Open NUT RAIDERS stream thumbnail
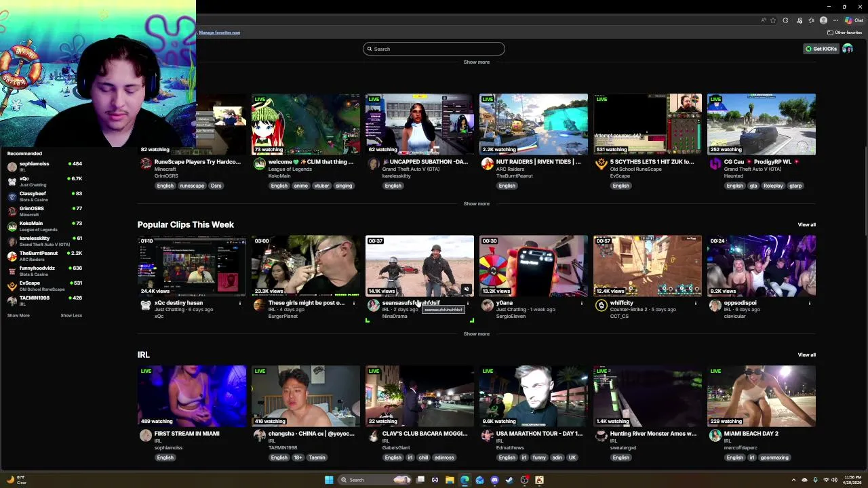The image size is (868, 488). tap(534, 124)
